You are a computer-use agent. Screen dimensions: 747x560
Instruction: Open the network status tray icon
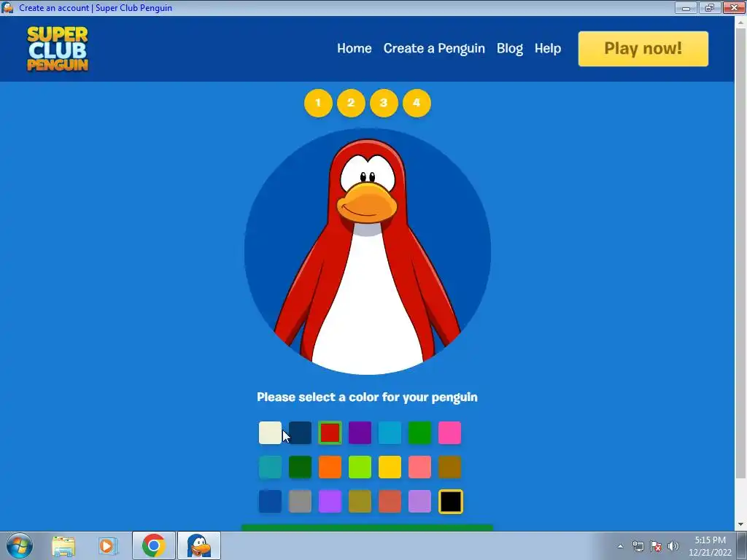pos(638,546)
